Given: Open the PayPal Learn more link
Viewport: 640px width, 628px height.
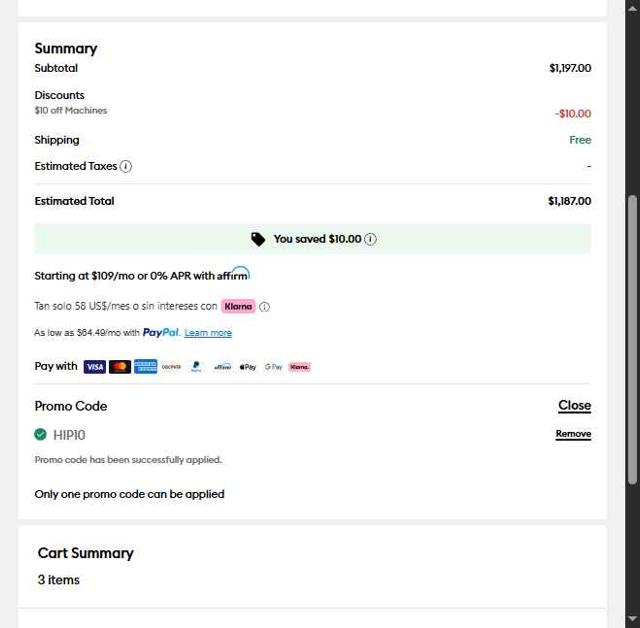Looking at the screenshot, I should [208, 333].
